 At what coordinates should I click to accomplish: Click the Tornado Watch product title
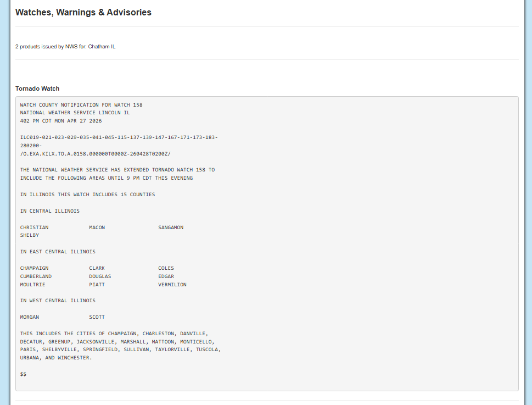click(37, 88)
